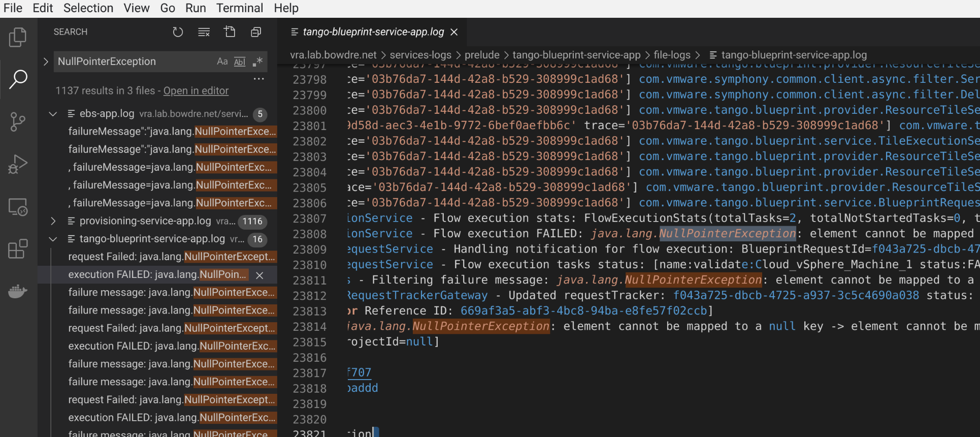
Task: Open the Extensions view
Action: (18, 249)
